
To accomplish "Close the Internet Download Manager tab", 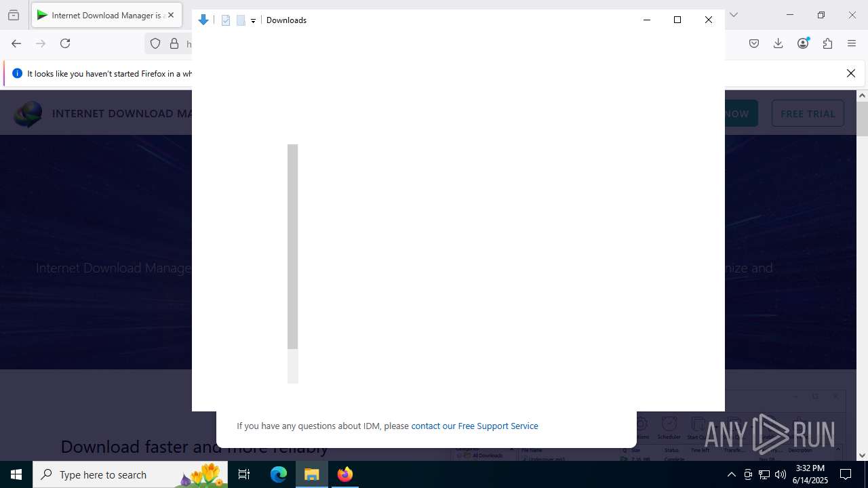I will (x=171, y=15).
